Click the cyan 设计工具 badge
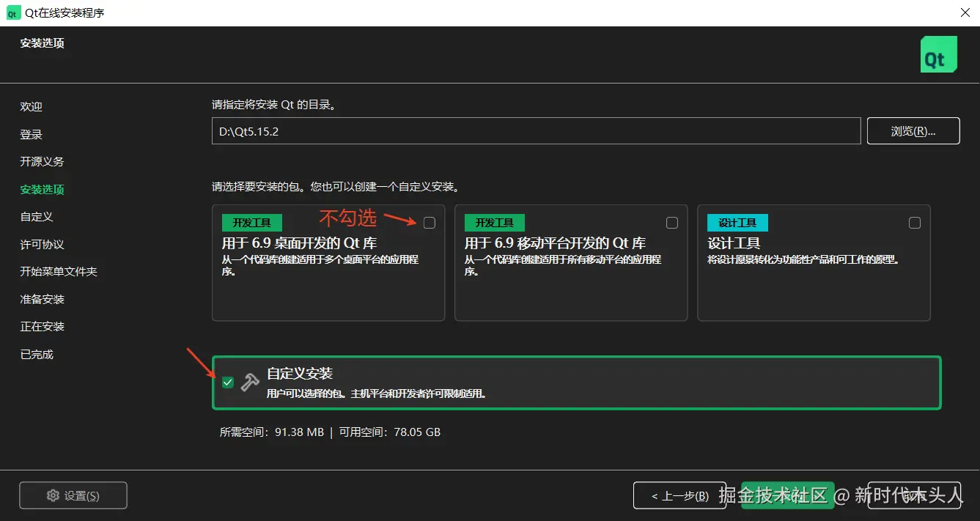 pyautogui.click(x=737, y=223)
